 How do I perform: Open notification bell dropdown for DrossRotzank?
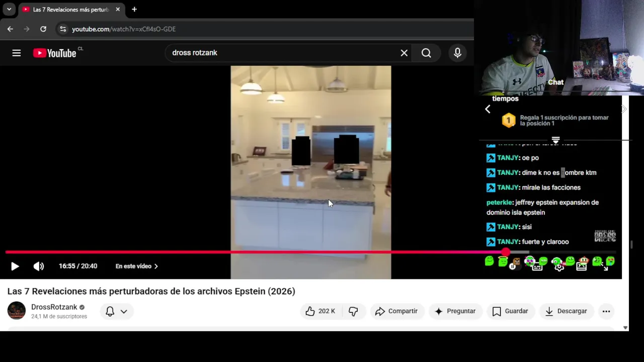pyautogui.click(x=116, y=311)
